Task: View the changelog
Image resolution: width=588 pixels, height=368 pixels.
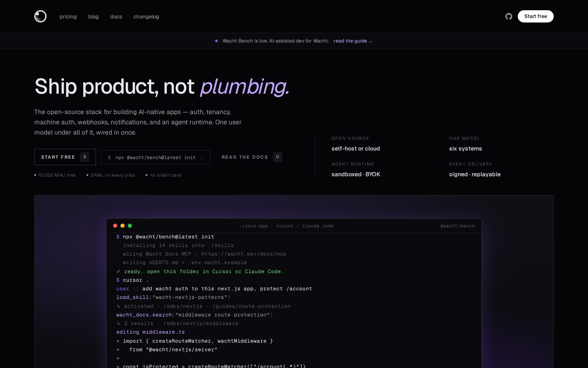Action: coord(146,17)
